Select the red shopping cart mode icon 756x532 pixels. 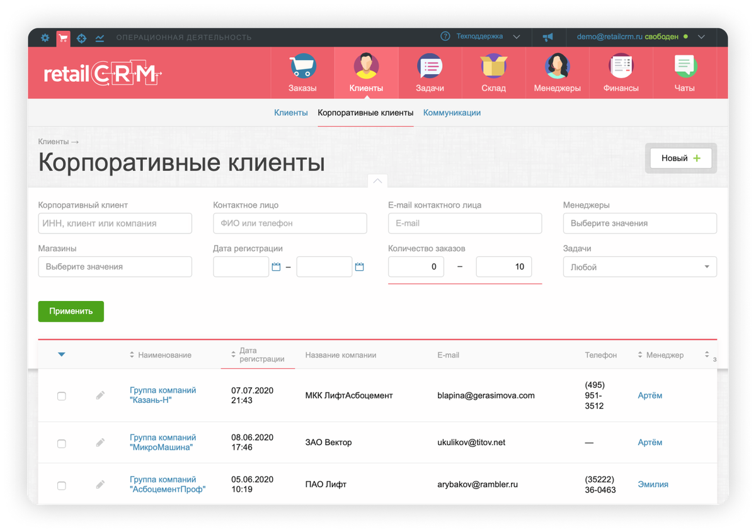[x=63, y=38]
